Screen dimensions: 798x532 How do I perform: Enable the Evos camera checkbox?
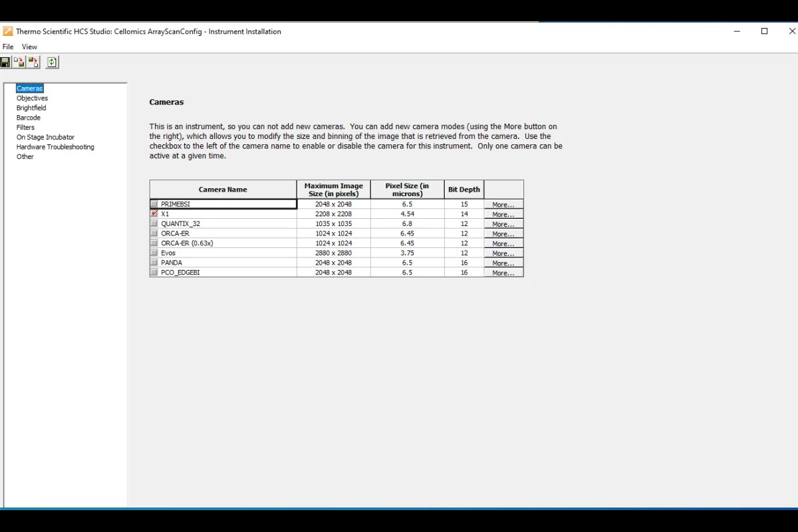pos(155,253)
